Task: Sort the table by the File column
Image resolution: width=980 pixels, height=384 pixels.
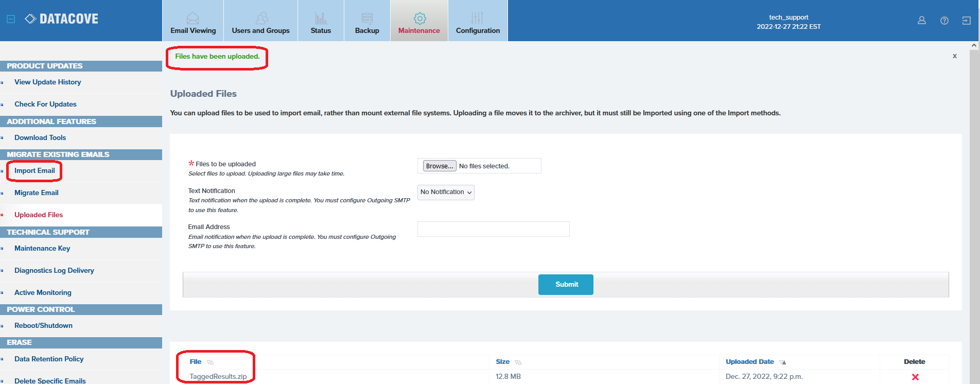Action: coord(196,362)
